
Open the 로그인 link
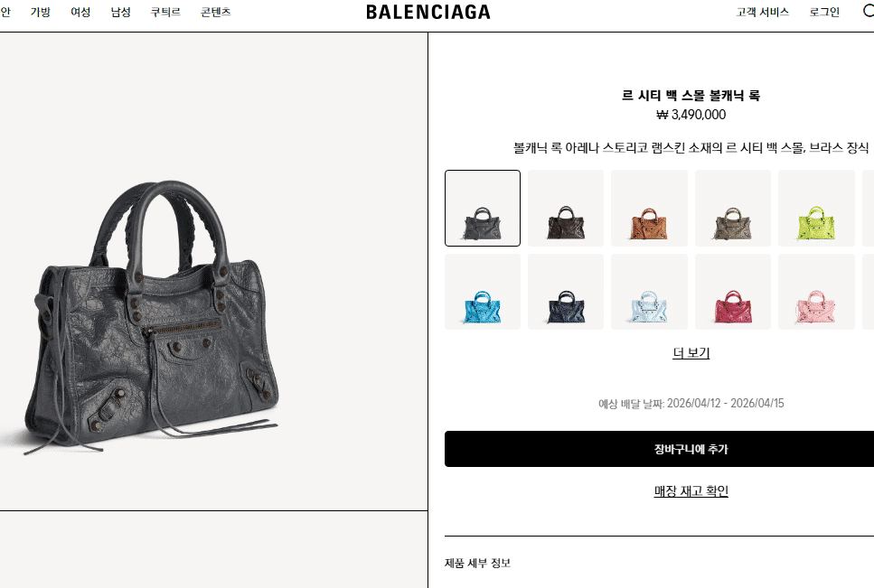pos(824,13)
